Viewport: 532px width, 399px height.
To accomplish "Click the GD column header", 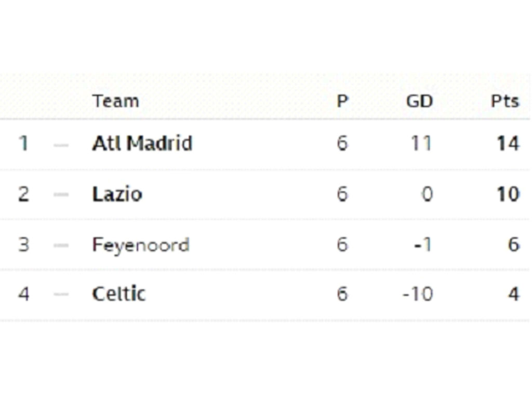I will point(419,101).
